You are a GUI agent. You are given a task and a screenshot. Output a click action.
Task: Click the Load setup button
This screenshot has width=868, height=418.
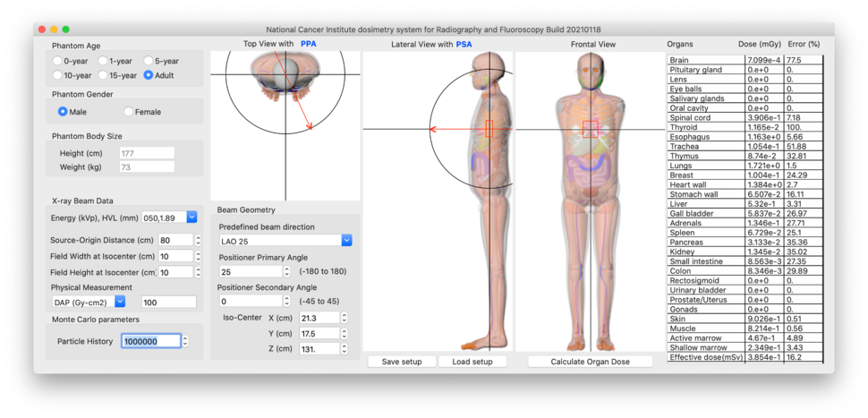[x=472, y=362]
